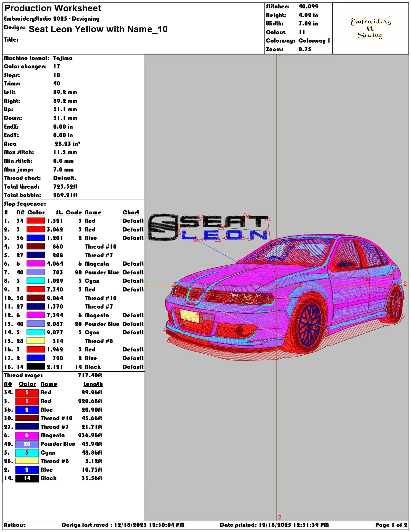Click the Zoom value 0.75
This screenshot has height=532, width=411.
coord(305,49)
